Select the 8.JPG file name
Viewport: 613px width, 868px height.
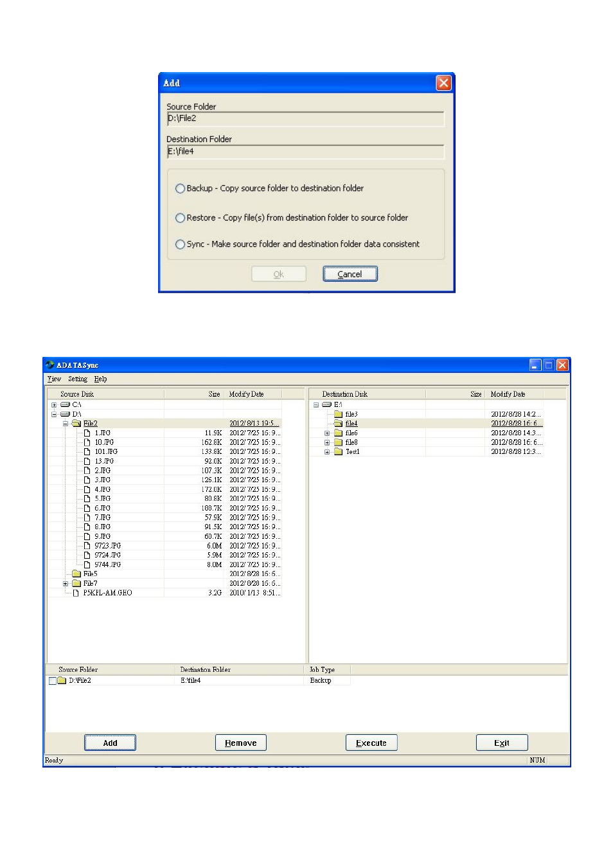tap(103, 527)
